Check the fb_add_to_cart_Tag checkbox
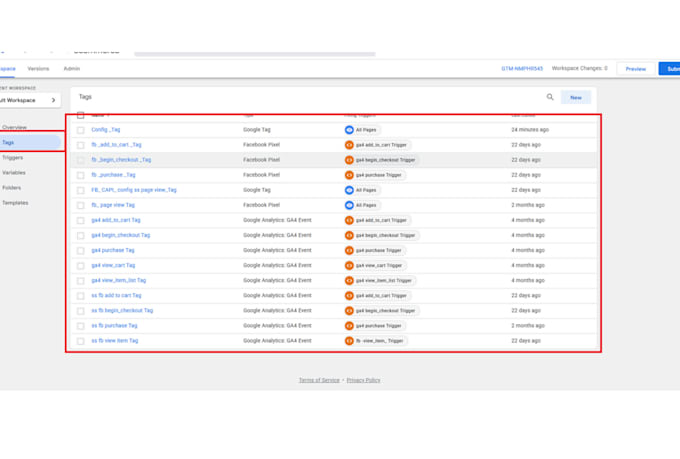This screenshot has height=459, width=680. coord(81,145)
